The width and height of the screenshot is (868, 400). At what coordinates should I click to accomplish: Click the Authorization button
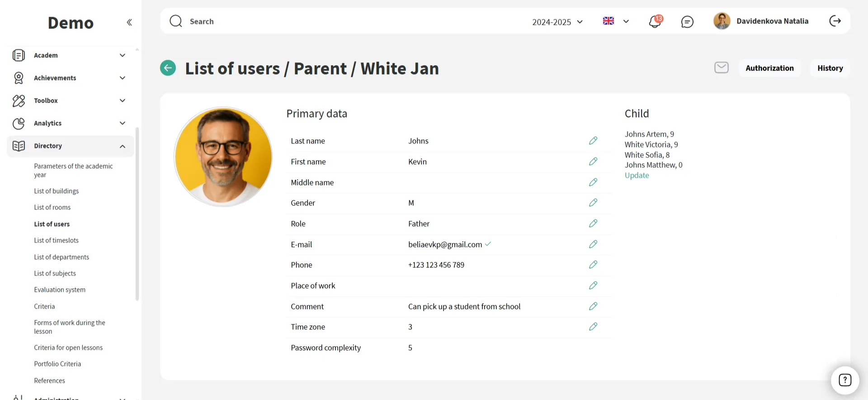(769, 68)
